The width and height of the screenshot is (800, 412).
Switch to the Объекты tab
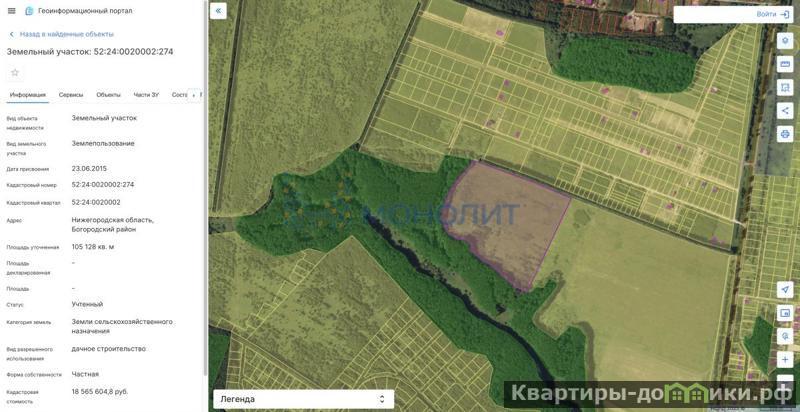[x=108, y=95]
